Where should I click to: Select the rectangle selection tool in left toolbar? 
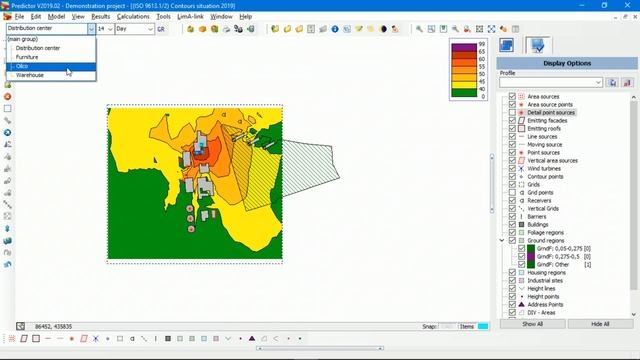(x=7, y=109)
